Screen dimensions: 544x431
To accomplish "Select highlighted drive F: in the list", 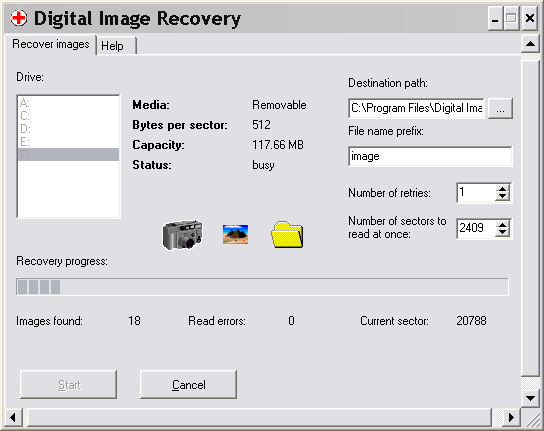I will pos(68,154).
